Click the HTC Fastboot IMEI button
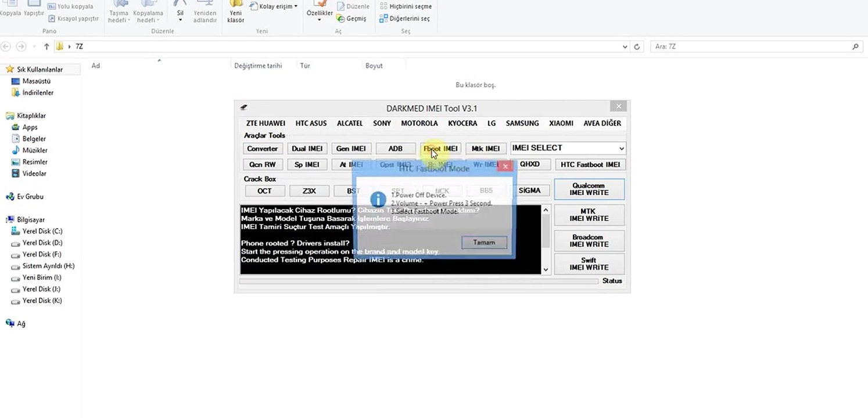The height and width of the screenshot is (418, 868). [x=590, y=164]
